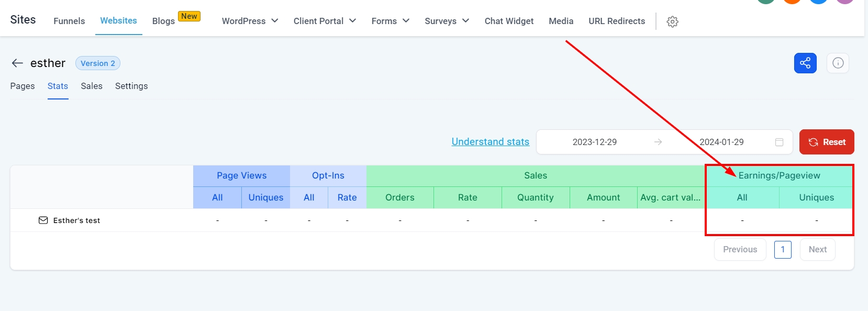
Task: Select the Pages tab
Action: pyautogui.click(x=23, y=86)
